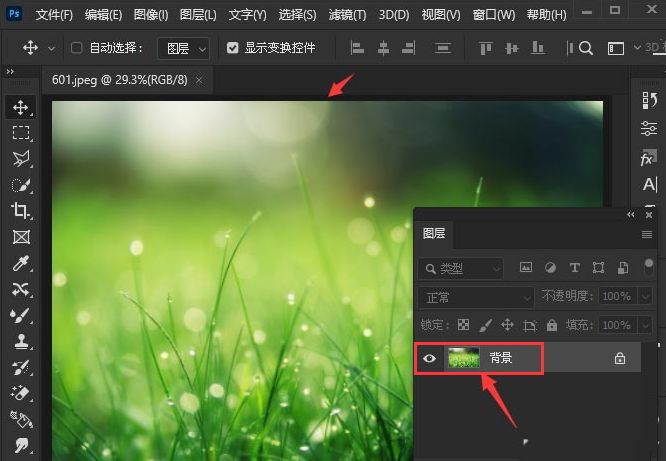This screenshot has width=666, height=461.
Task: Expand the 不透明度 opacity dropdown arrow
Action: (646, 296)
